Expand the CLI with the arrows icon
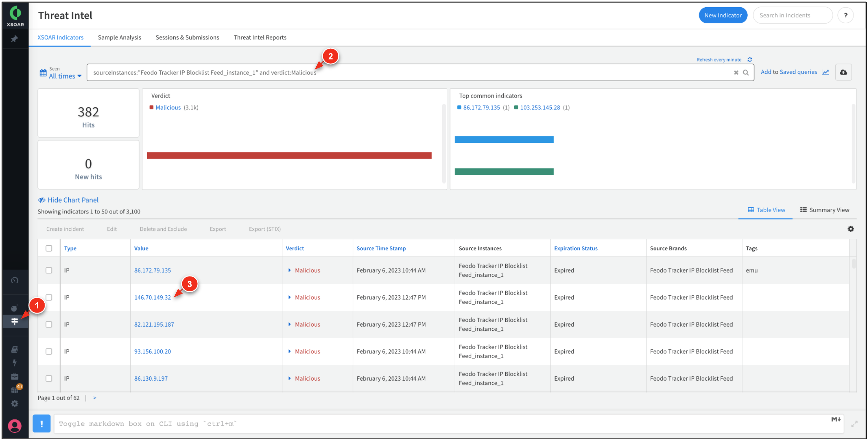 [x=854, y=424]
